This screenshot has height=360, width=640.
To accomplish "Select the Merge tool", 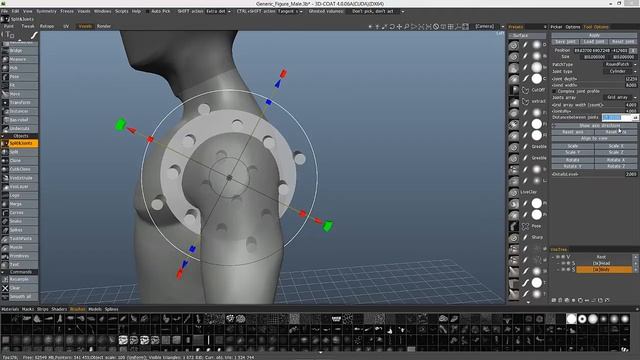I will click(20, 204).
